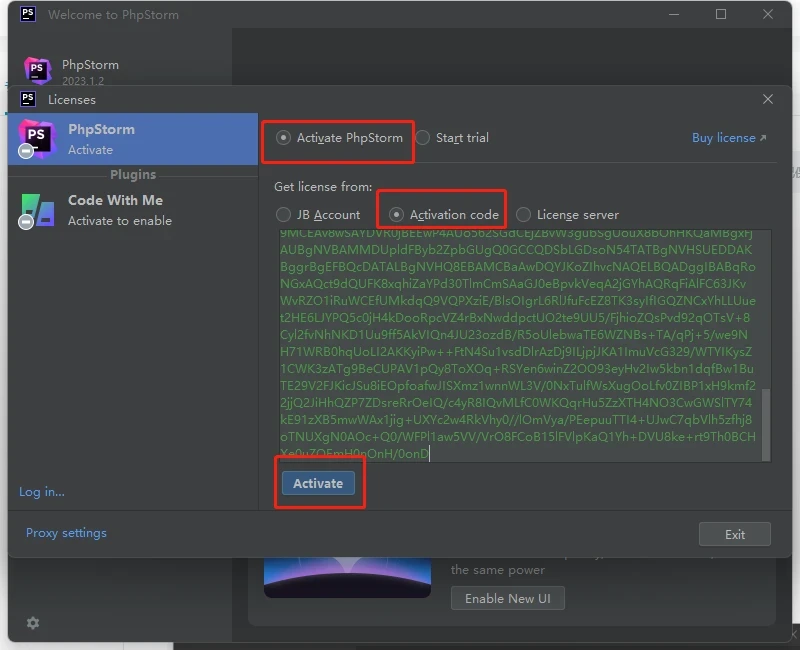This screenshot has height=650, width=800.
Task: Click the PhpStorm logo in Welcome window
Action: pyautogui.click(x=37, y=71)
